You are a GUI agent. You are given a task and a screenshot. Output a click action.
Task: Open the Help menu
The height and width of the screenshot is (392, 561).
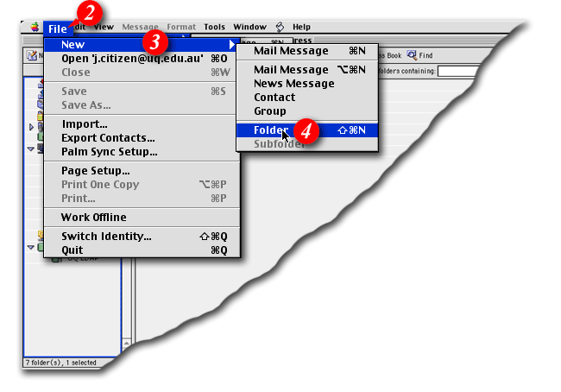click(x=301, y=28)
